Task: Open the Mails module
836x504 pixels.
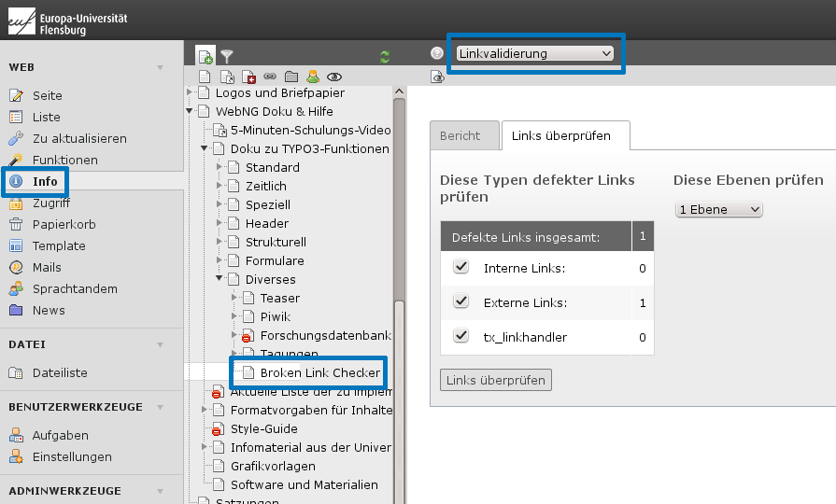Action: (x=47, y=268)
